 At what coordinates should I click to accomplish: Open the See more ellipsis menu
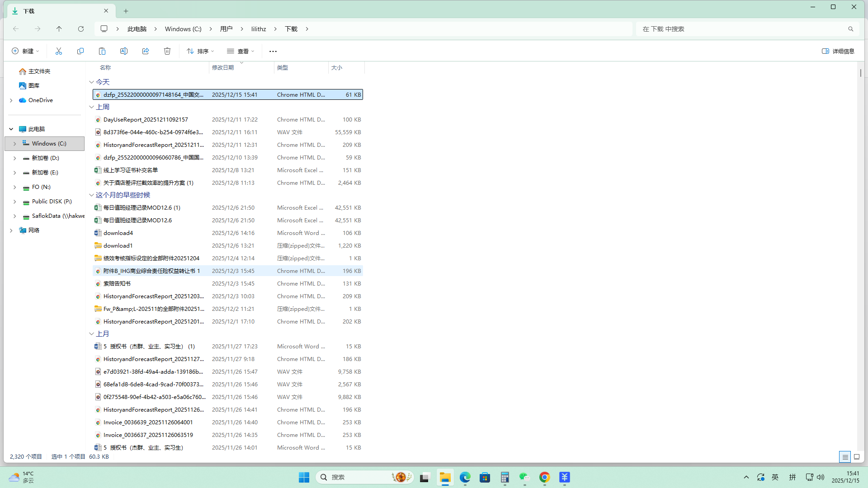pyautogui.click(x=273, y=51)
